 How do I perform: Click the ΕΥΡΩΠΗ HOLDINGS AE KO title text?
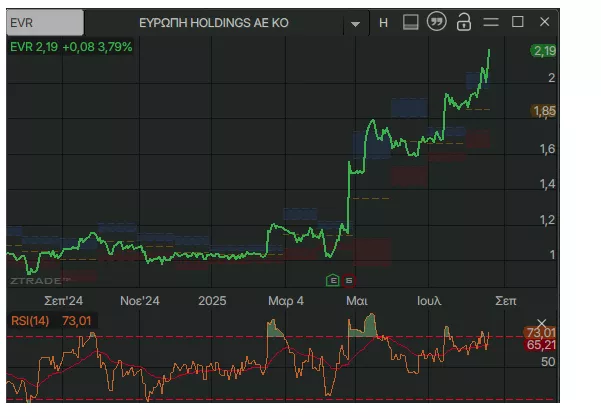click(213, 23)
